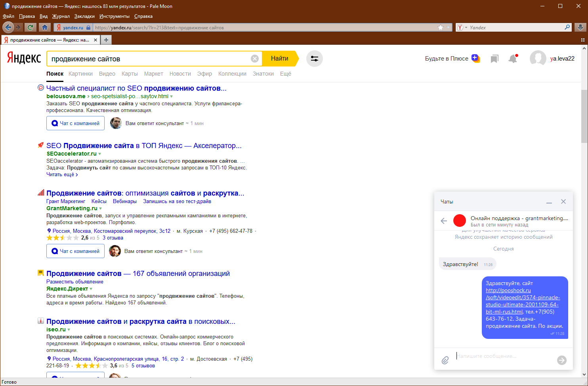Click the belousova.me consultant photo
This screenshot has width=588, height=386.
(x=116, y=123)
